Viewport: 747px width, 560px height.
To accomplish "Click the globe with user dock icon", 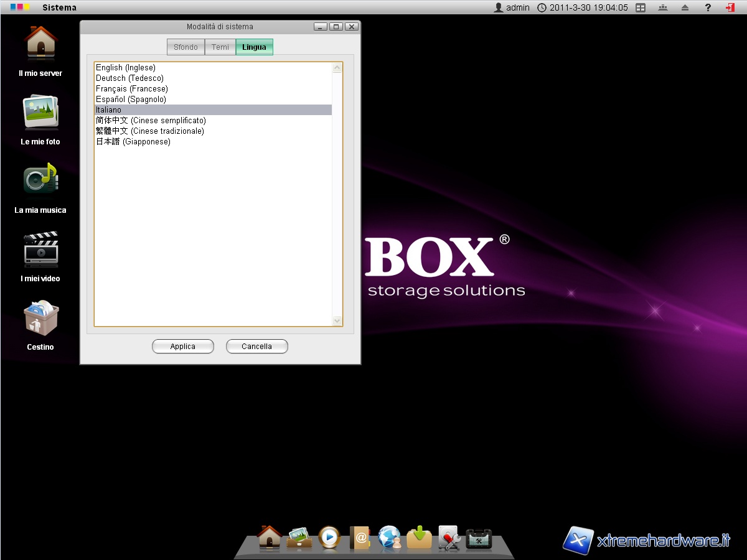I will [390, 538].
